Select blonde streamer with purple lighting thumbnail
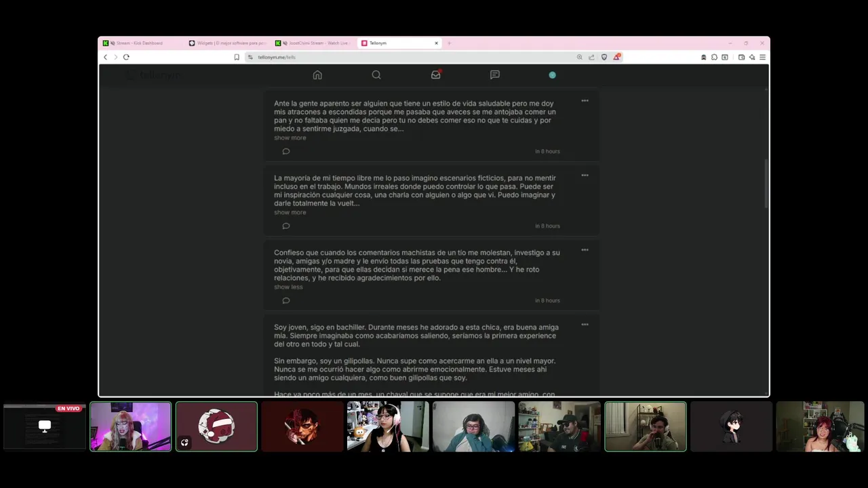 (131, 426)
